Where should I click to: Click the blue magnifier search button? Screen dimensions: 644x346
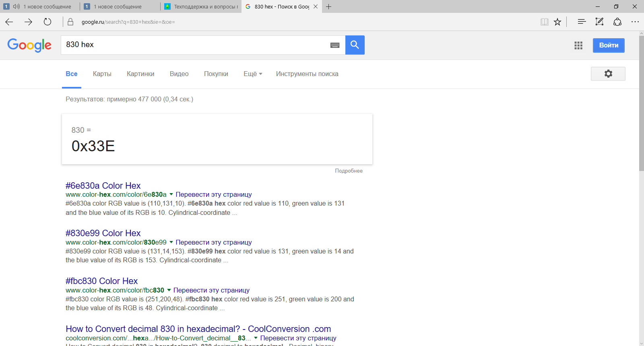(355, 45)
